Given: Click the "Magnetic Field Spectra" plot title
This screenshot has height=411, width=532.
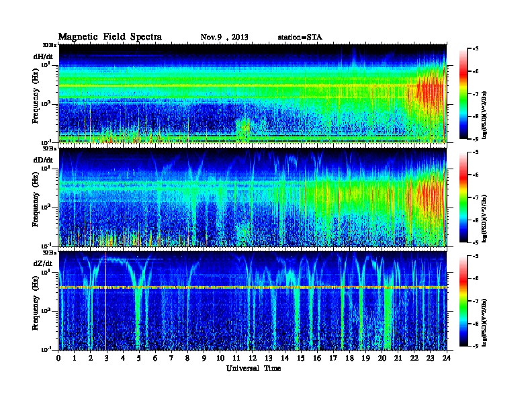Looking at the screenshot, I should coord(110,37).
